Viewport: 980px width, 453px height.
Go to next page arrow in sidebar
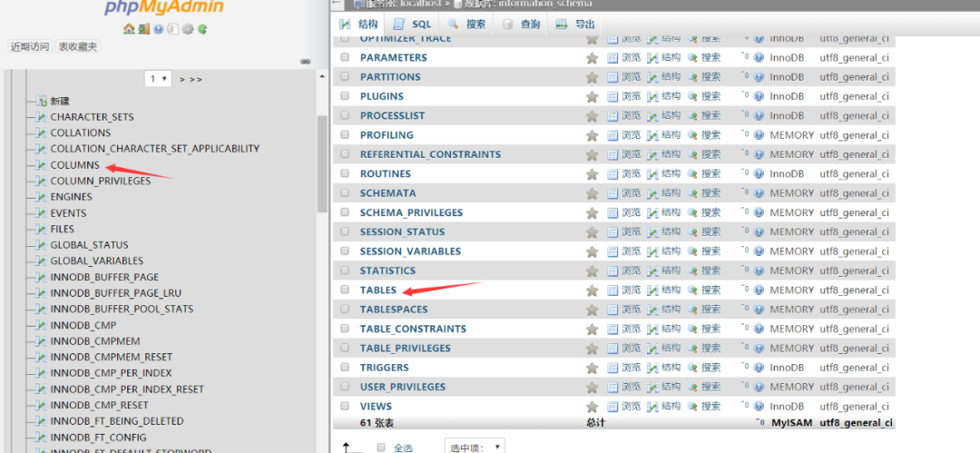tap(182, 80)
